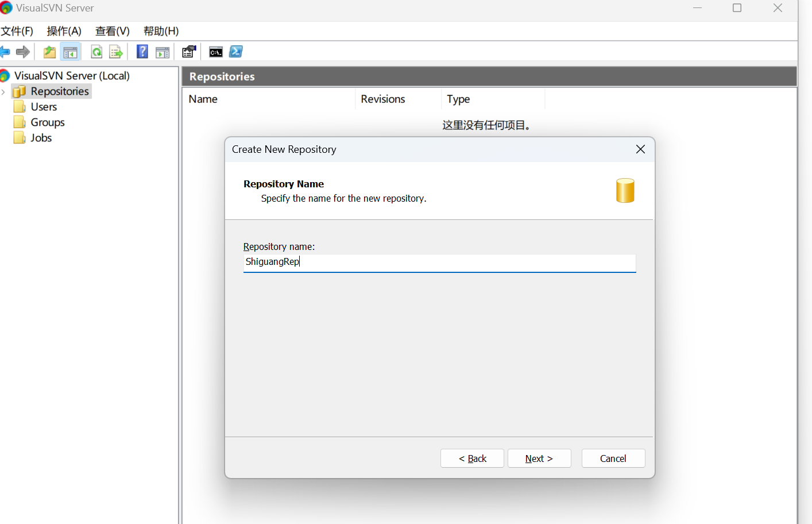Close the Create New Repository dialog
Viewport: 812px width, 524px height.
coord(641,149)
